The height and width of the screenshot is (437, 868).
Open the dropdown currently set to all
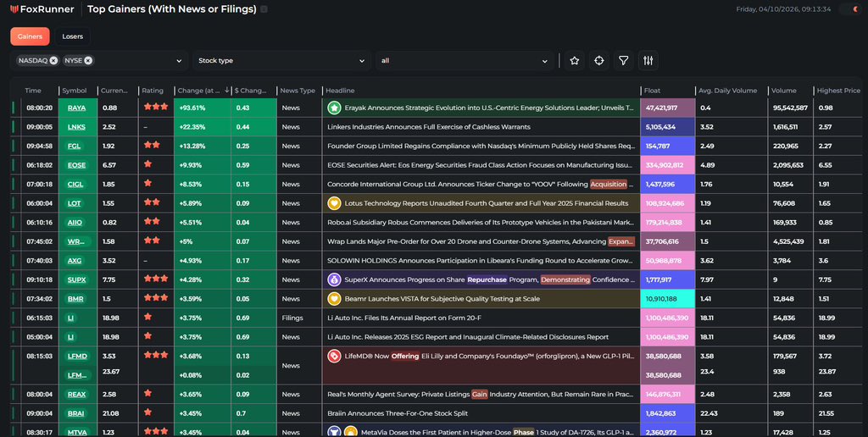click(464, 61)
